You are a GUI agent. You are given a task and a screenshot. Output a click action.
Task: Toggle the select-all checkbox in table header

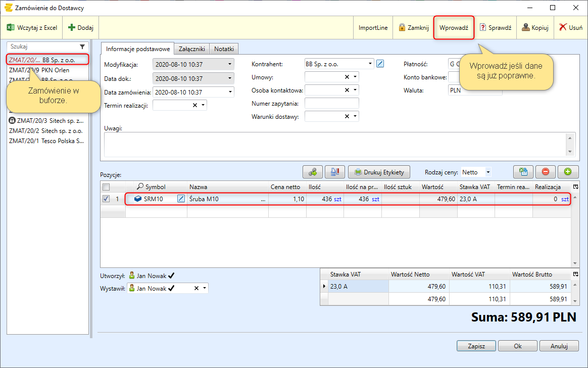tap(106, 187)
